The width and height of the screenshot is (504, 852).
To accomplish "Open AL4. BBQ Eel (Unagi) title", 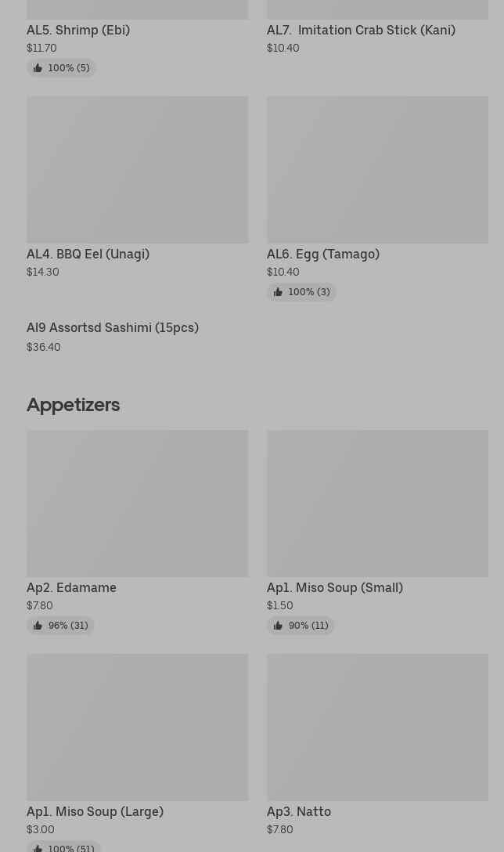I will (x=88, y=254).
